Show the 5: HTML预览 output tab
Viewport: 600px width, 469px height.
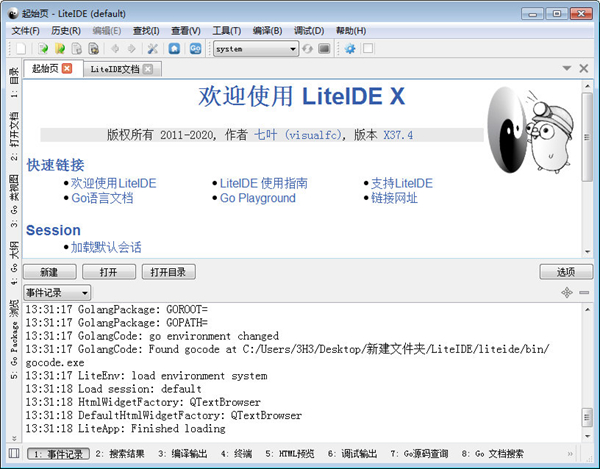point(290,454)
